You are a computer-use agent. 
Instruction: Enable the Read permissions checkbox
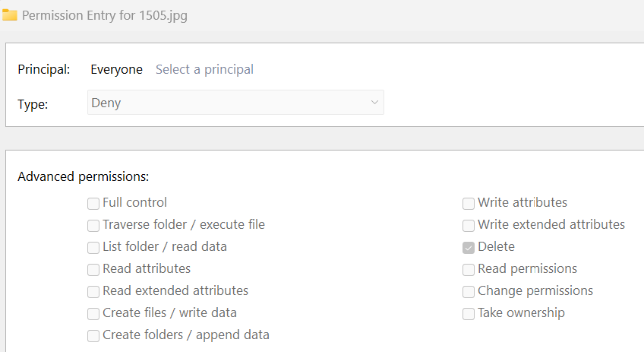click(469, 269)
